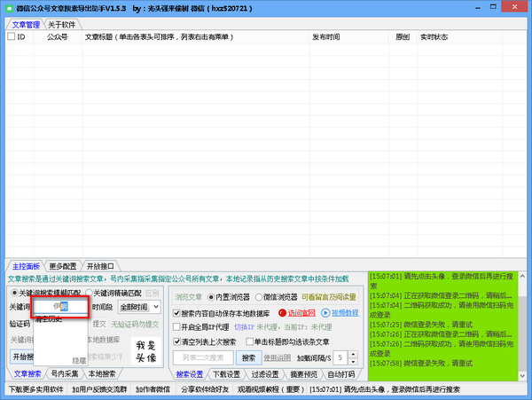Screen dimensions: 532x400
Task: Switch to 关于软件 tab
Action: [61, 24]
